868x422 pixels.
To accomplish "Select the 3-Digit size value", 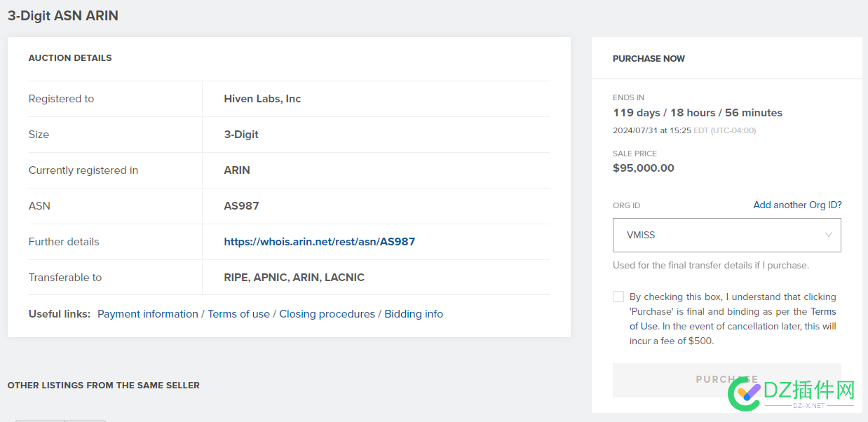I will coord(241,134).
